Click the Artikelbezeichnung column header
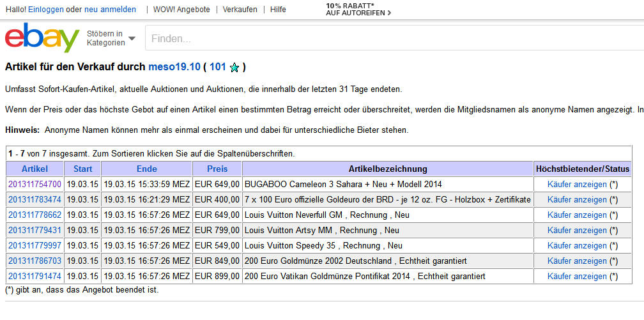644x320 pixels. (388, 169)
